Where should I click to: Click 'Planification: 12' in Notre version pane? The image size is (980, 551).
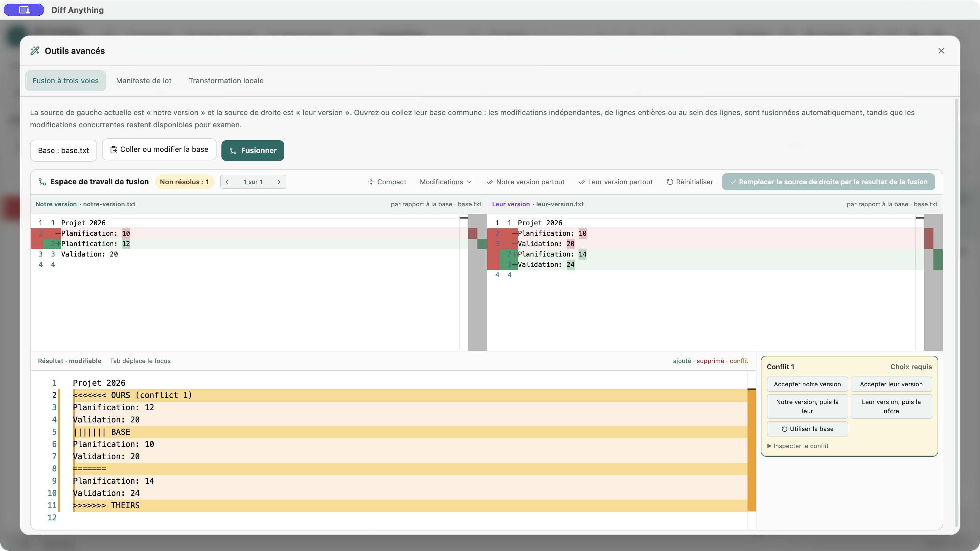click(x=96, y=244)
